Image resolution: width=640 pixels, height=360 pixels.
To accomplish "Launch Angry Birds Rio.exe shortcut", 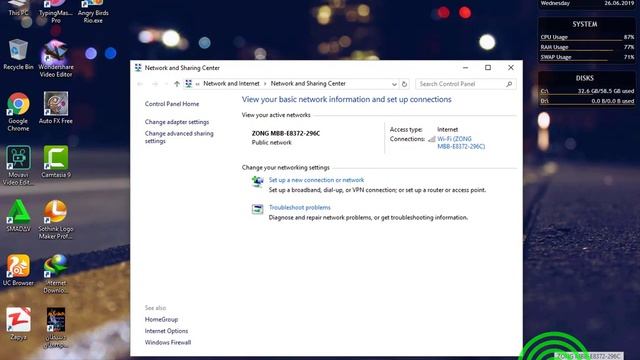I will 93,11.
